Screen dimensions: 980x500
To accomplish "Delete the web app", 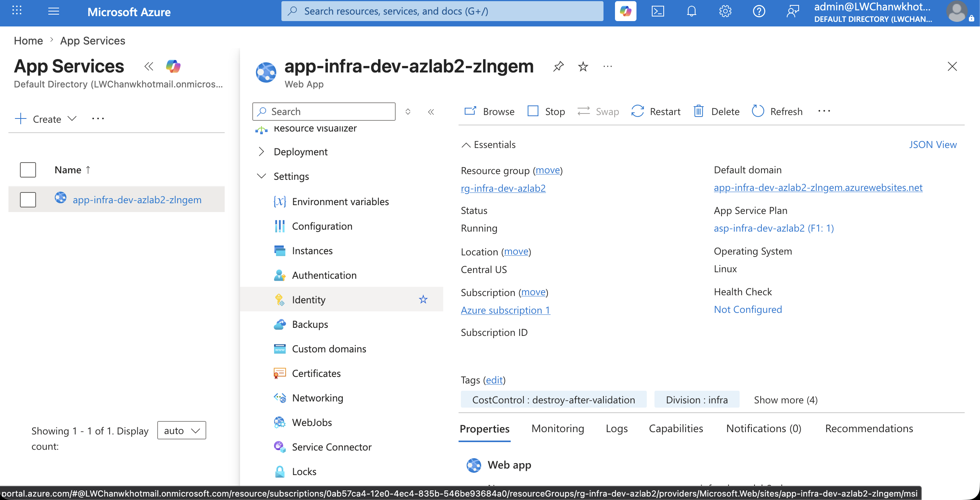I will coord(716,112).
